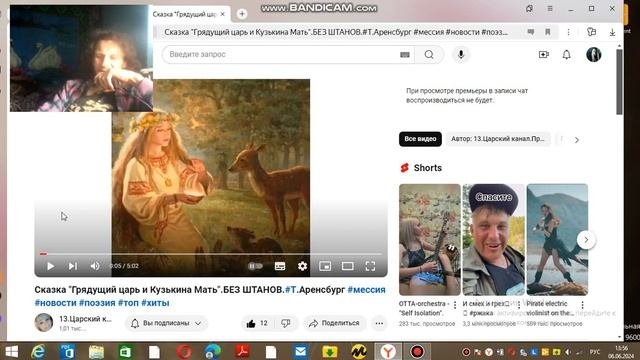Open the #поэзия hashtag link
Image resolution: width=640 pixels, height=360 pixels.
coord(97,303)
